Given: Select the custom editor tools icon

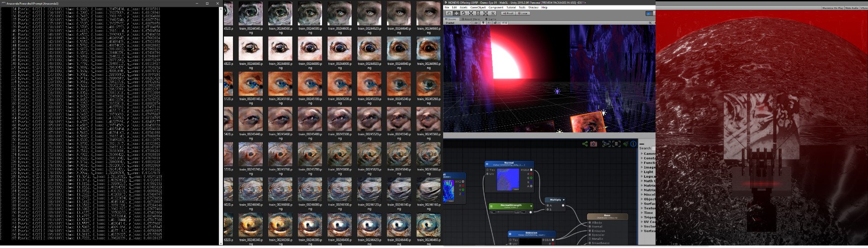Looking at the screenshot, I should point(492,13).
